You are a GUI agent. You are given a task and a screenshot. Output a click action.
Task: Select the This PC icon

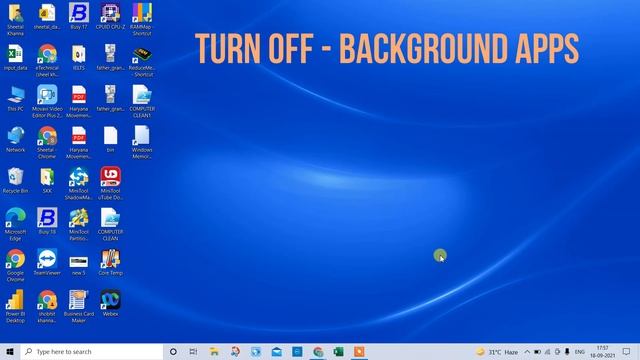pos(16,95)
